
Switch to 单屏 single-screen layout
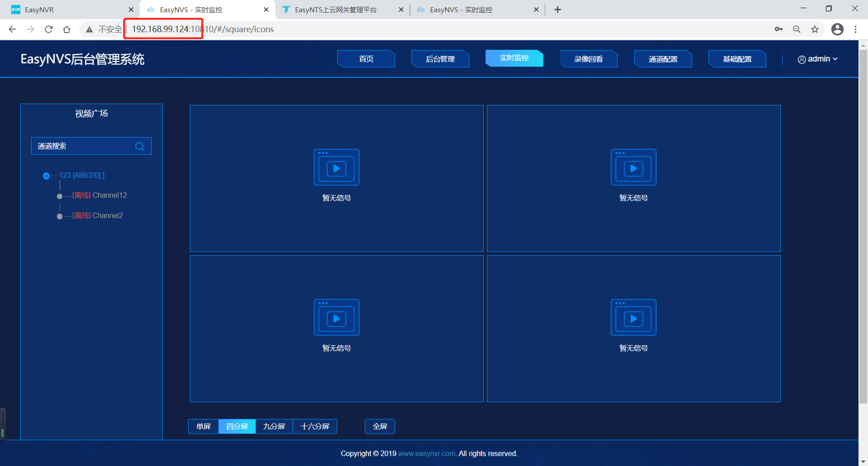pos(203,426)
